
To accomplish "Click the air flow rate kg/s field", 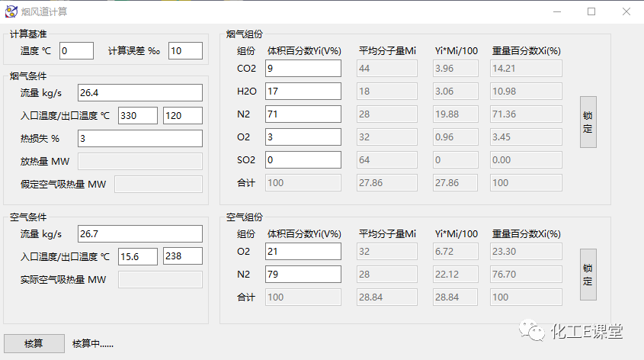I will (x=139, y=233).
